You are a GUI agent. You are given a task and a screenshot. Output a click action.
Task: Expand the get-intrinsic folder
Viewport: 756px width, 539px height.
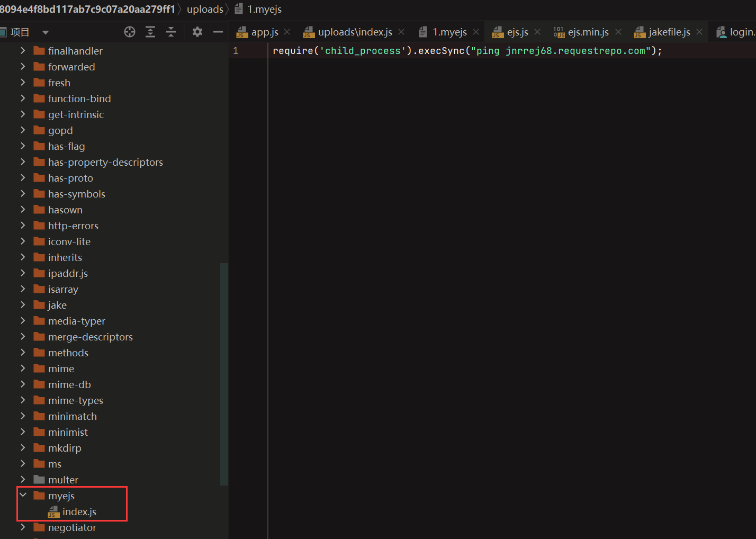(x=23, y=114)
